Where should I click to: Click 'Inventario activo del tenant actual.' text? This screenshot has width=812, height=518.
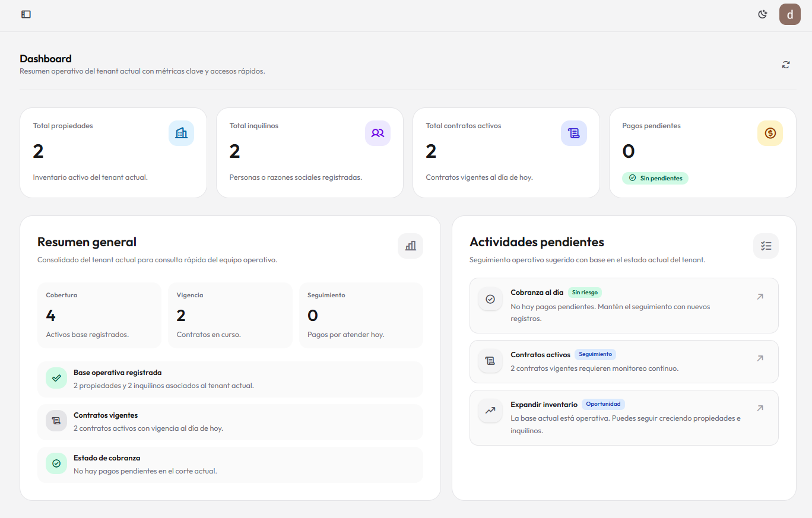(x=90, y=177)
